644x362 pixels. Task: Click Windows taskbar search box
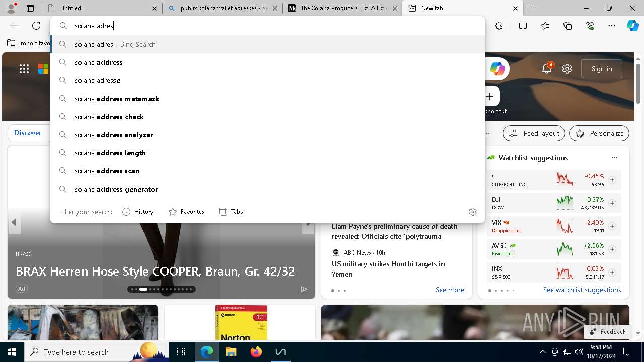click(97, 352)
